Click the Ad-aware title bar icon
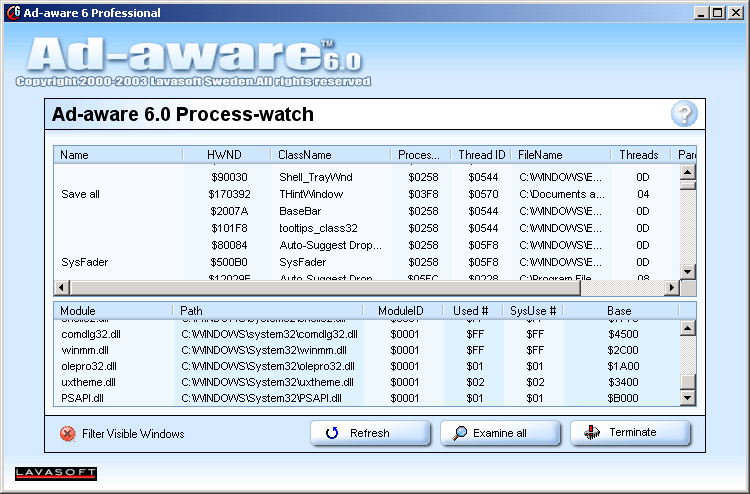The image size is (750, 494). pos(11,13)
